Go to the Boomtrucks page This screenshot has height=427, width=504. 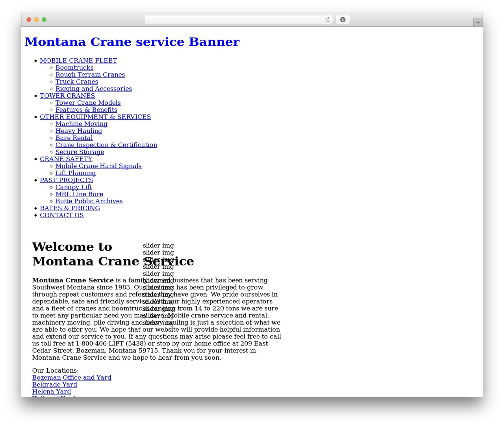(x=74, y=68)
